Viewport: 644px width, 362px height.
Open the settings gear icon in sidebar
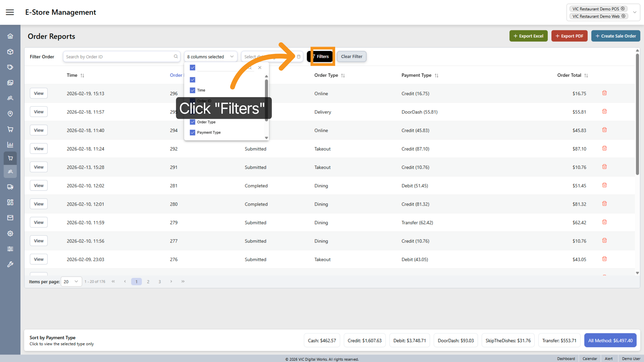(10, 233)
